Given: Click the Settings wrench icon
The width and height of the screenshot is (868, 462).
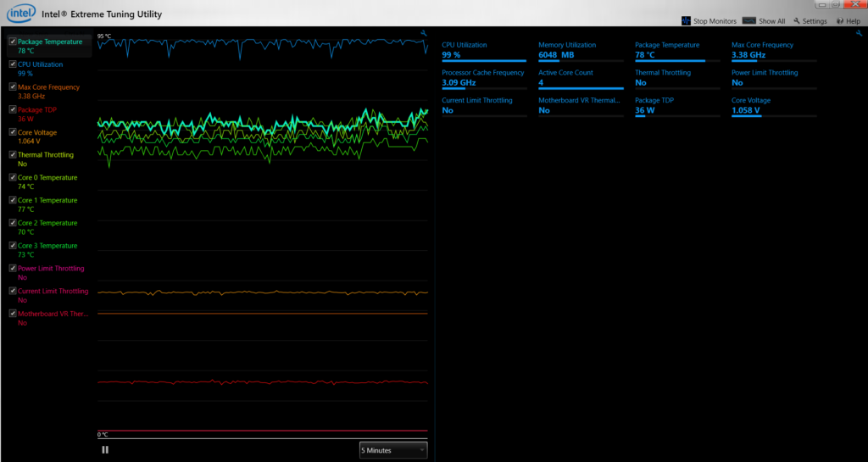Looking at the screenshot, I should (797, 21).
